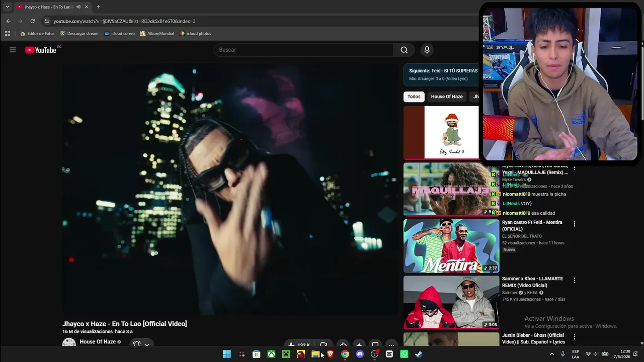Viewport: 644px width, 362px height.
Task: Open the MAQUILLAJE Remix video thumbnail
Action: 451,189
